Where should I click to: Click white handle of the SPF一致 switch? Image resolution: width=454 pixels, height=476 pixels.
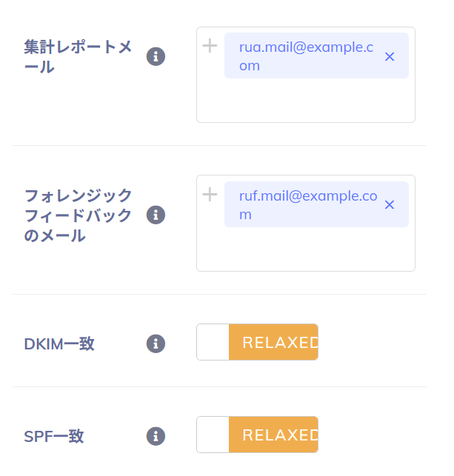[x=213, y=435]
